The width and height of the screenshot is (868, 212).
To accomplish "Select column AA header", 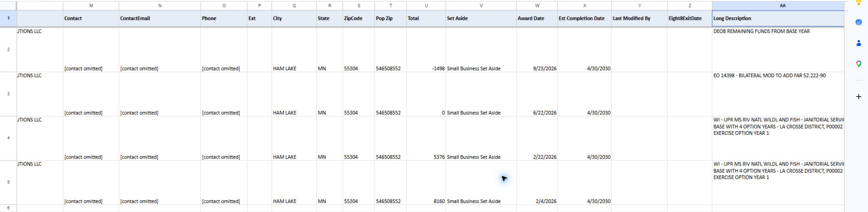I will pos(778,6).
